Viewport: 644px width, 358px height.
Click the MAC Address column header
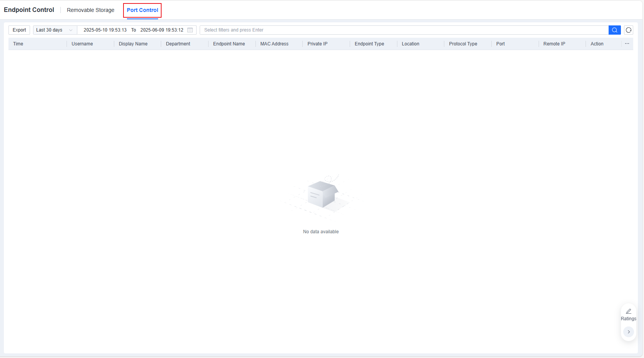[274, 44]
